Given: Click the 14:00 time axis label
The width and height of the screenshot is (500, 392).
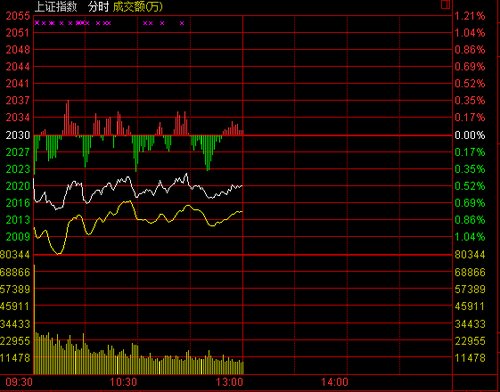Looking at the screenshot, I should 335,382.
